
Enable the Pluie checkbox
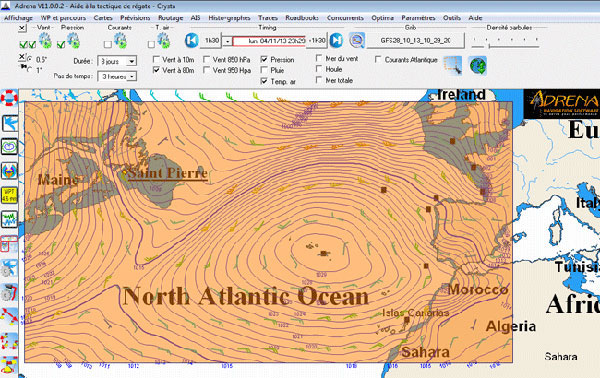tap(264, 70)
